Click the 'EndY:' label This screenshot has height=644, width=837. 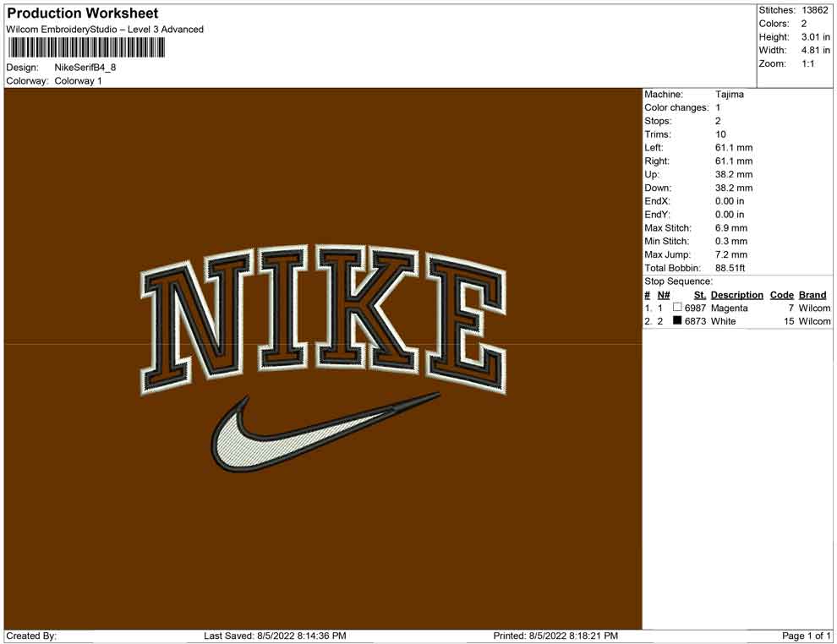click(x=657, y=215)
